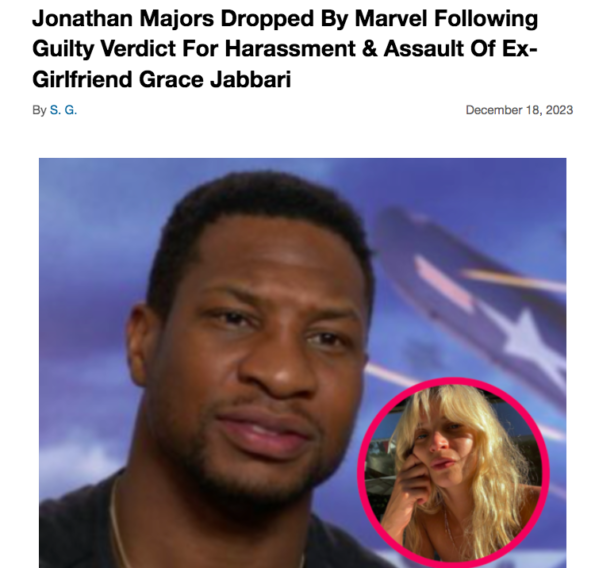
Task: Click the word "Harassment" in the headline
Action: (290, 49)
